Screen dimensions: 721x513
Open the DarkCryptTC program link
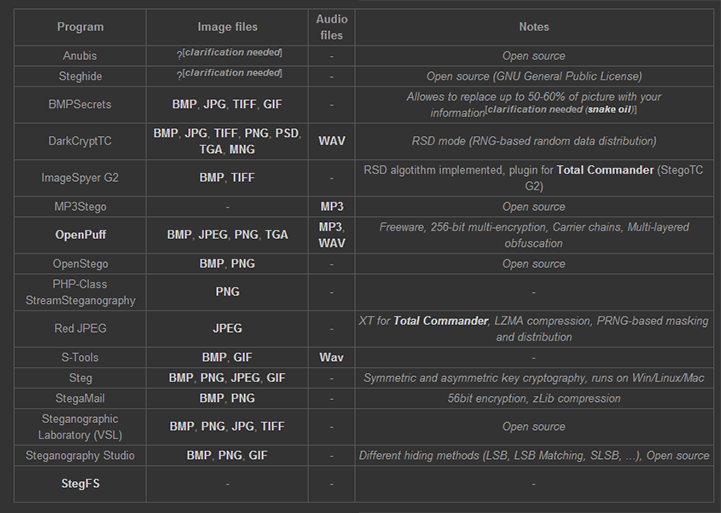pos(80,141)
